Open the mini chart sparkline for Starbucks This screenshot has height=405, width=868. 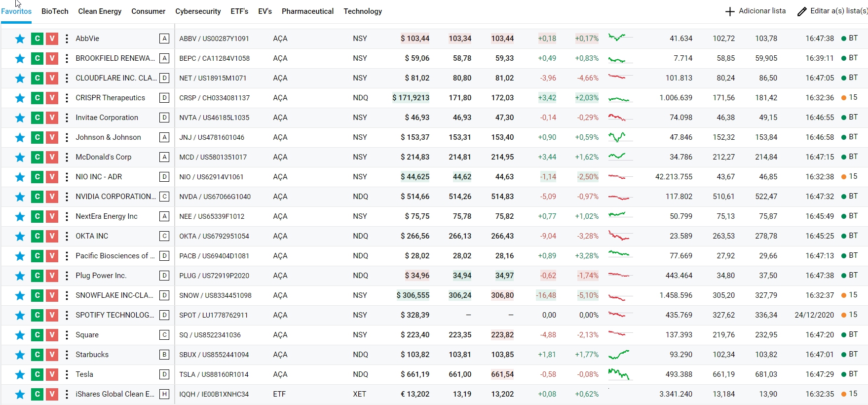pos(619,355)
